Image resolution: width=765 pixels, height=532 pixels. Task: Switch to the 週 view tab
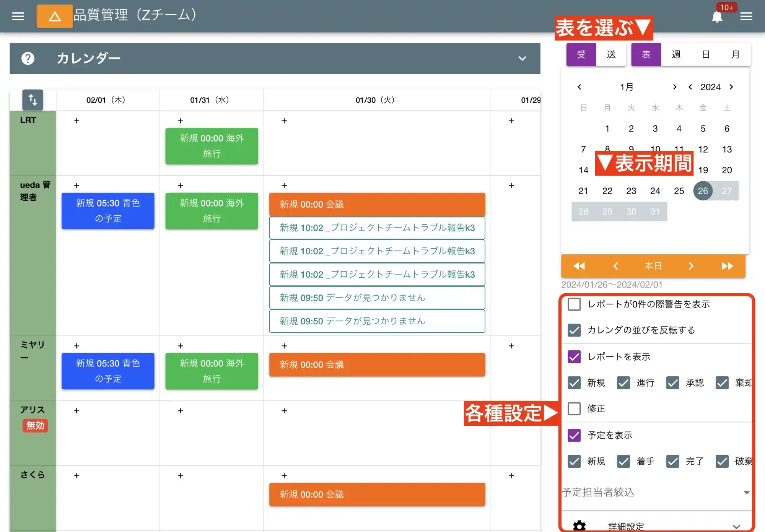coord(676,55)
